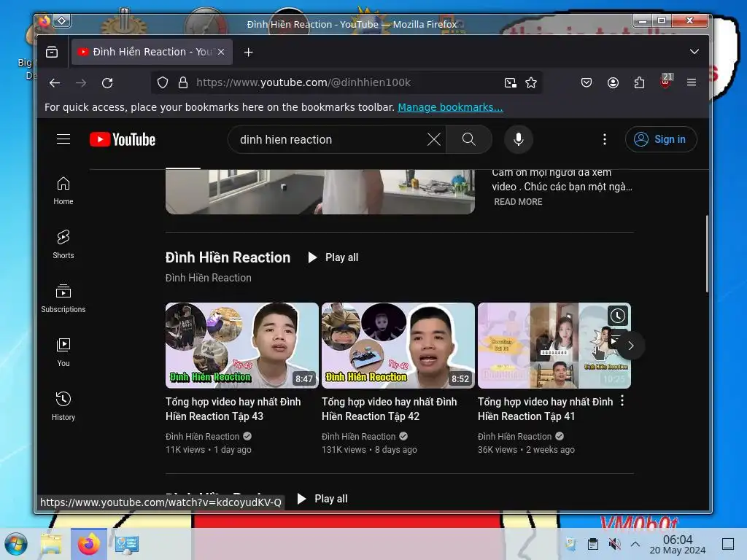
Task: Toggle YouTube guide hamburger menu
Action: click(x=63, y=139)
